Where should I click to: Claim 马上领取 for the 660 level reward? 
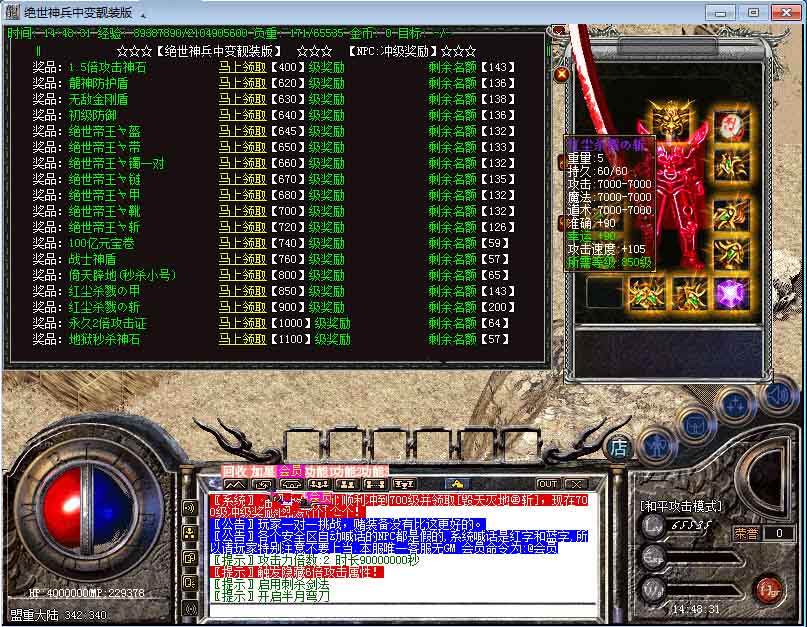242,163
